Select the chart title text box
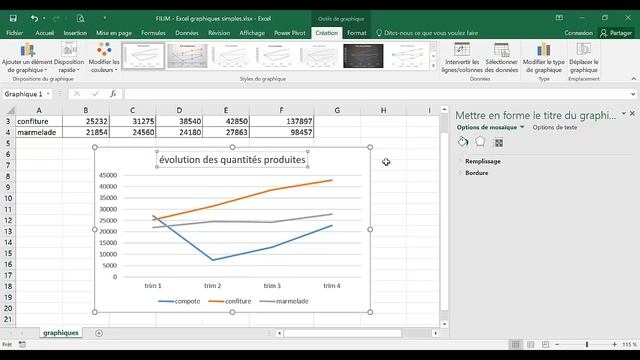The width and height of the screenshot is (640, 360). click(x=232, y=160)
